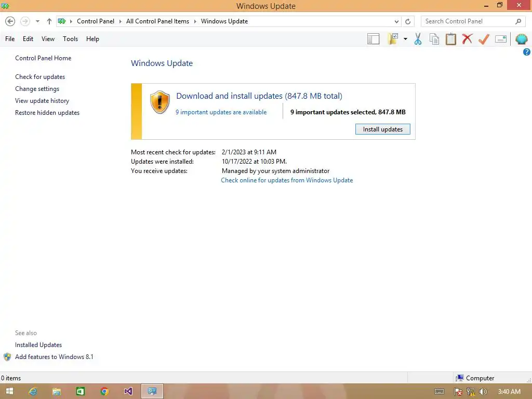Go back with the Back arrow button
Screen dimensions: 532x399
click(x=10, y=21)
